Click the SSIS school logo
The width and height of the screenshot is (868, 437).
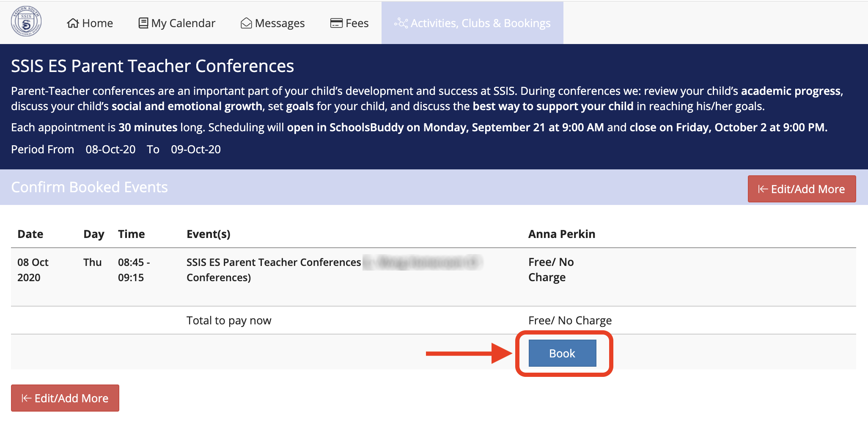(x=26, y=22)
